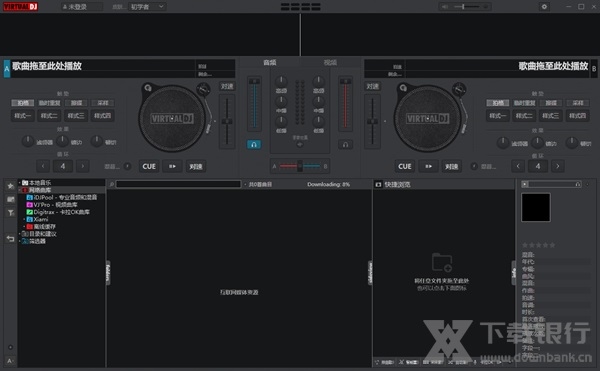Open favorites star icon in browser sidebar

[x=10, y=186]
